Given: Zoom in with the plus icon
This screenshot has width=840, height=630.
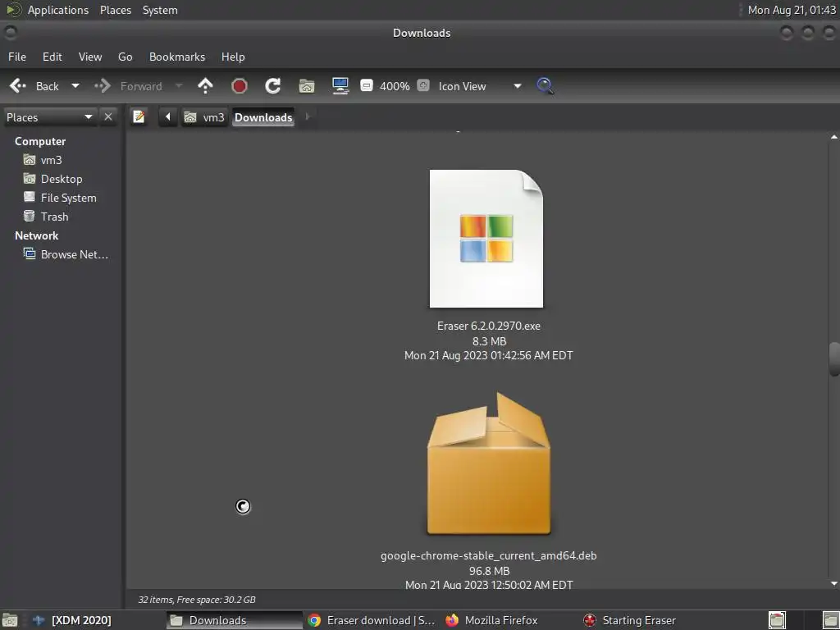Looking at the screenshot, I should coord(423,85).
